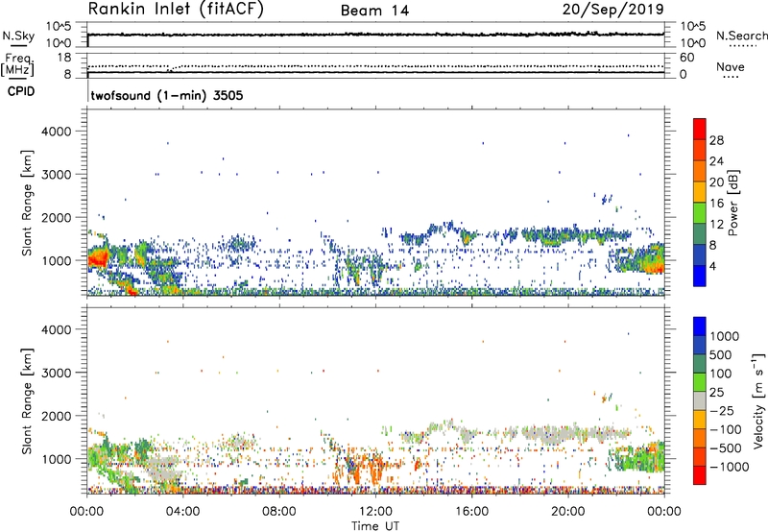This screenshot has width=768, height=532.
Task: Pick the bright blue top segment of Velocity colorbar
Action: (x=700, y=326)
